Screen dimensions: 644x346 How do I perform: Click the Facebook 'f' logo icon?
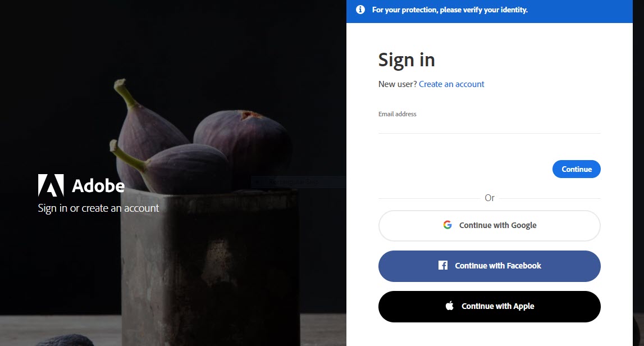443,266
